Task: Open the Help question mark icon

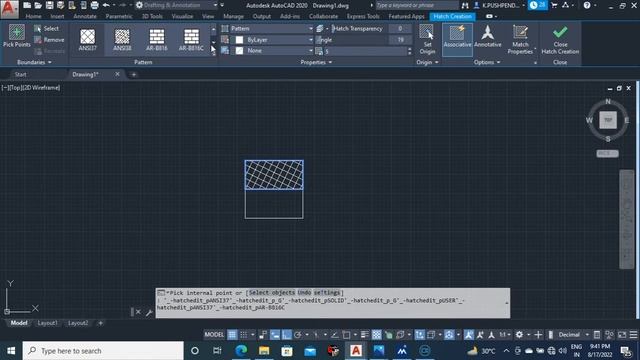Action: pyautogui.click(x=587, y=5)
